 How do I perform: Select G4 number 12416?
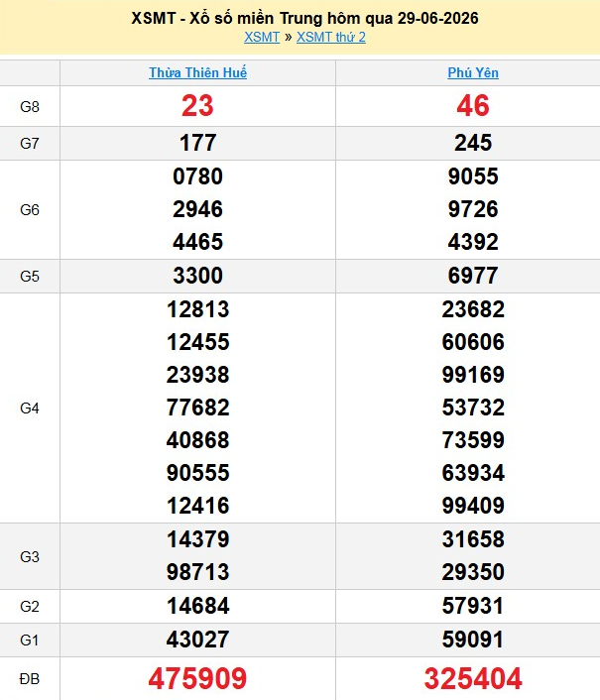[x=197, y=506]
